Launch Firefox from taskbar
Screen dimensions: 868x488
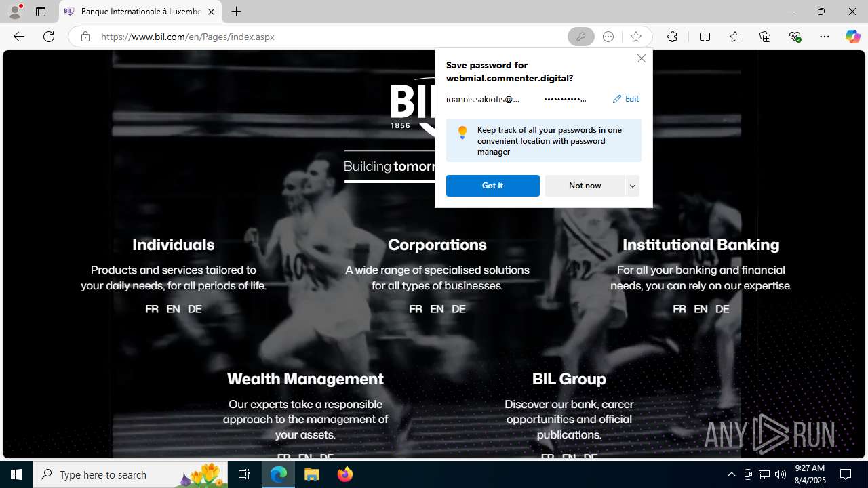345,474
